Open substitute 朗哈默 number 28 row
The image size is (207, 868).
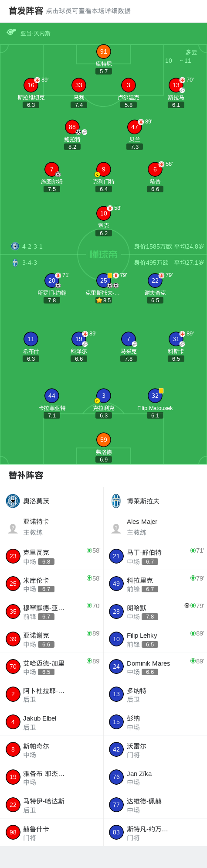coord(155,611)
